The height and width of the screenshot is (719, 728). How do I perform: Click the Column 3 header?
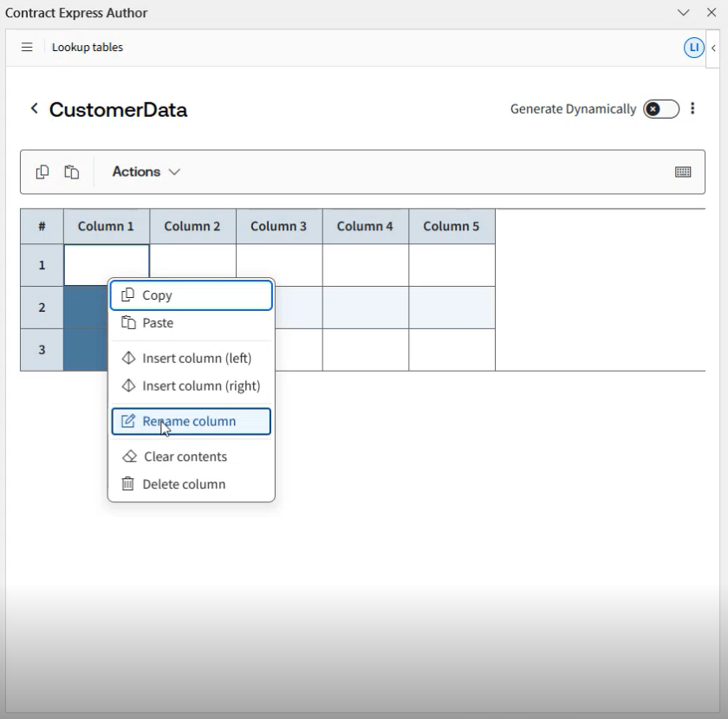click(279, 226)
